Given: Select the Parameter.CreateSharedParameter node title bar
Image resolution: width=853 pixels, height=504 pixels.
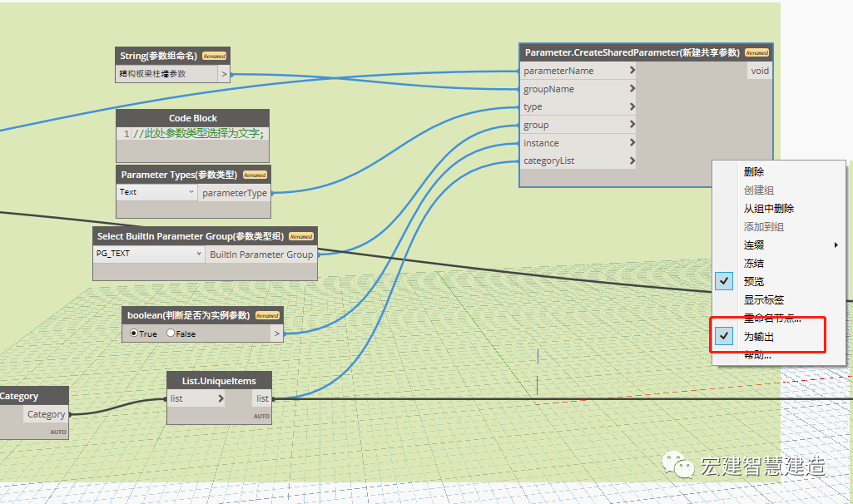Looking at the screenshot, I should pyautogui.click(x=646, y=52).
